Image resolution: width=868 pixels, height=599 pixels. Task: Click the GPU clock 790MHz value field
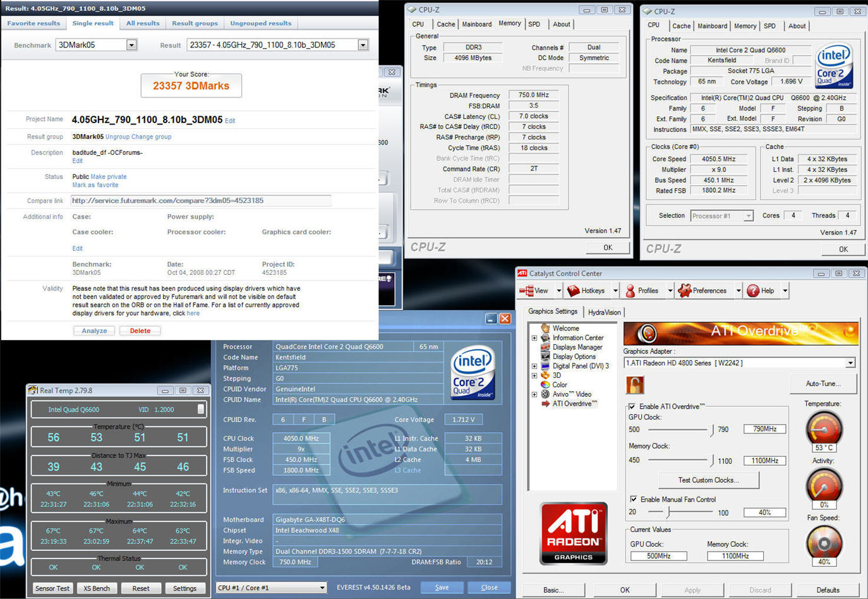[764, 429]
